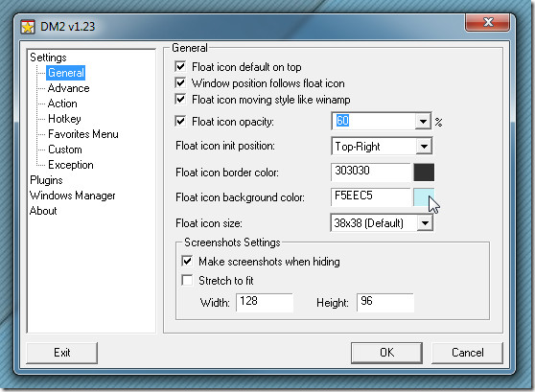Click the screenshot Width input field

265,302
